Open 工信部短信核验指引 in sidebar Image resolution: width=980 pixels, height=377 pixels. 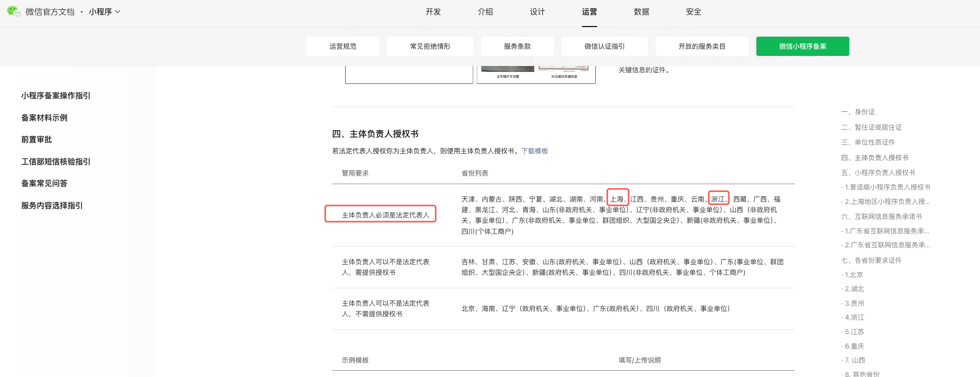click(x=56, y=162)
